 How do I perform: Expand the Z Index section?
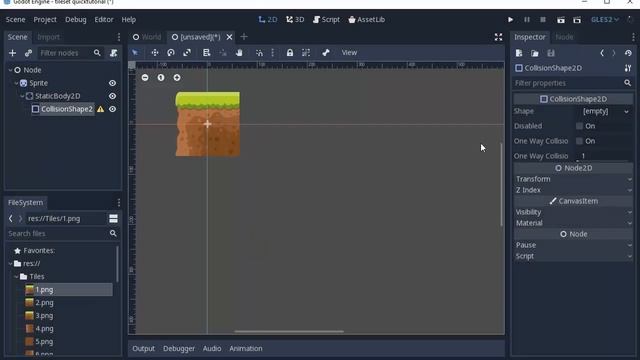(573, 190)
